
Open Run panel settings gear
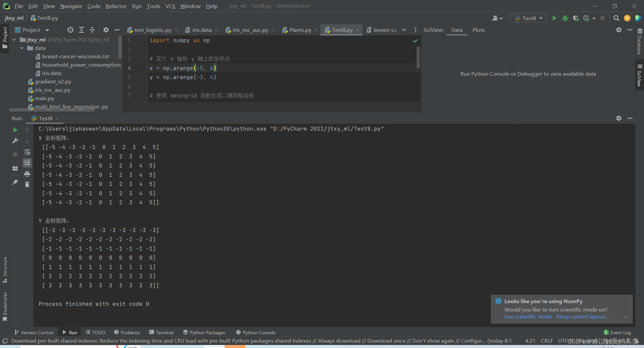pos(619,118)
